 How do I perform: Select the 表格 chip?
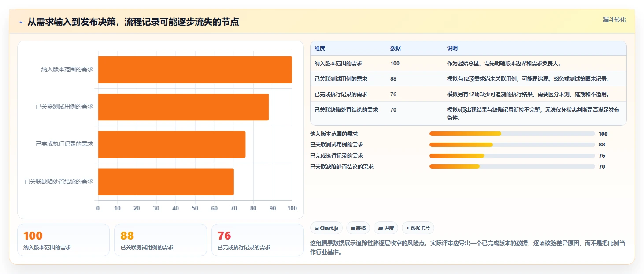click(x=359, y=228)
